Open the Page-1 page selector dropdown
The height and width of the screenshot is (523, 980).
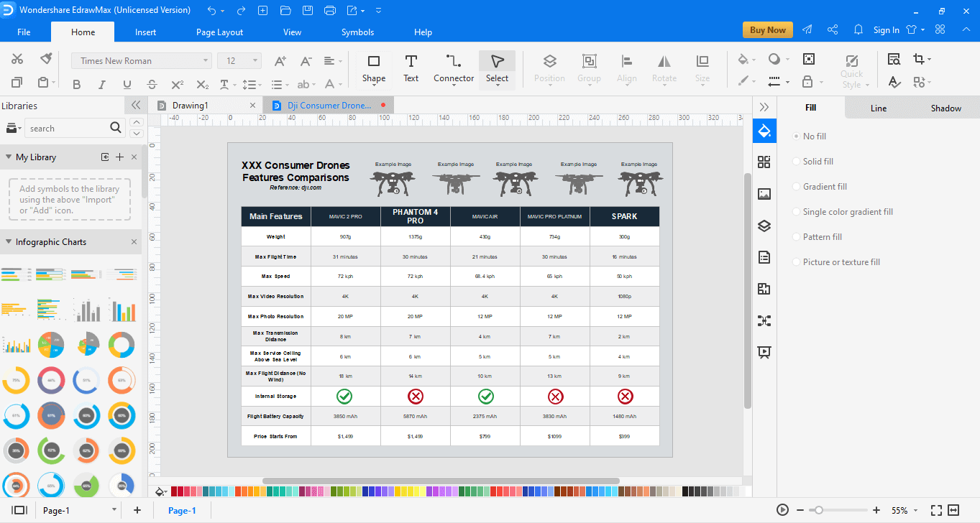click(x=114, y=510)
